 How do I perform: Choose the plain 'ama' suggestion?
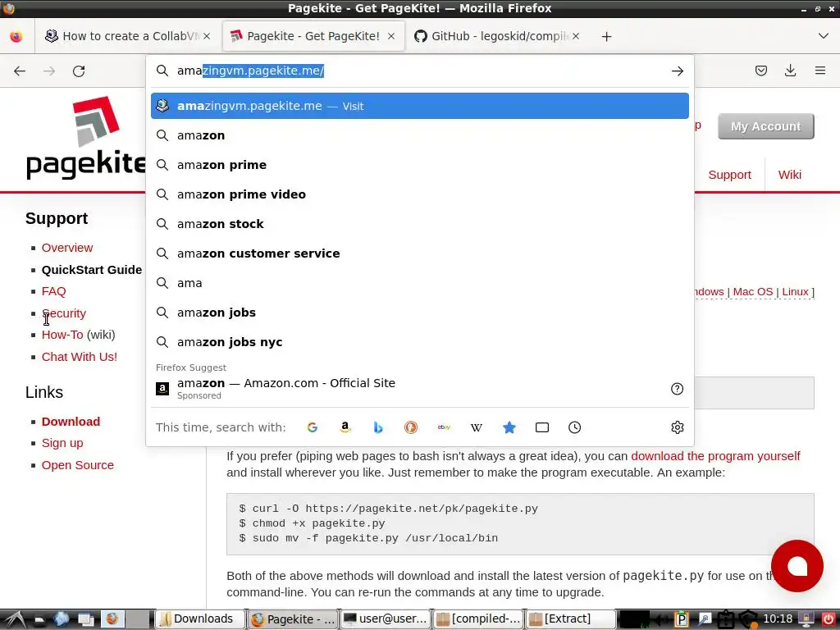[419, 282]
